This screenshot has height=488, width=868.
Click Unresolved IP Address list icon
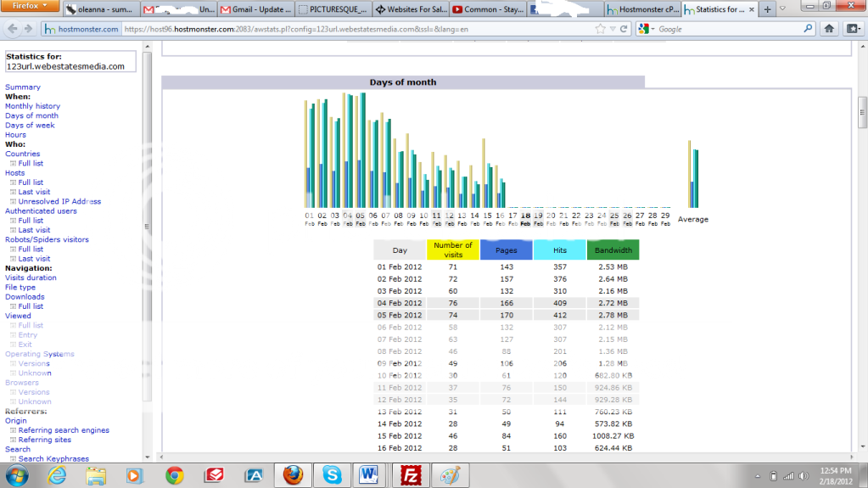pyautogui.click(x=13, y=202)
